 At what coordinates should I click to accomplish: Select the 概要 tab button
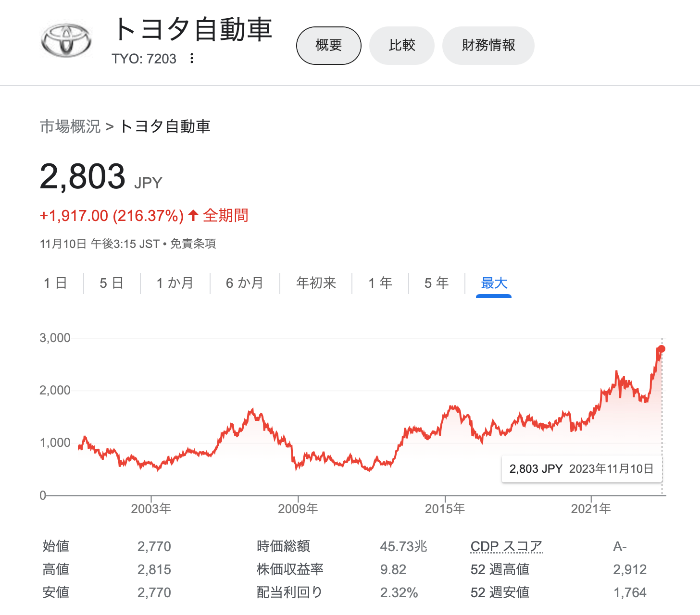[x=329, y=46]
